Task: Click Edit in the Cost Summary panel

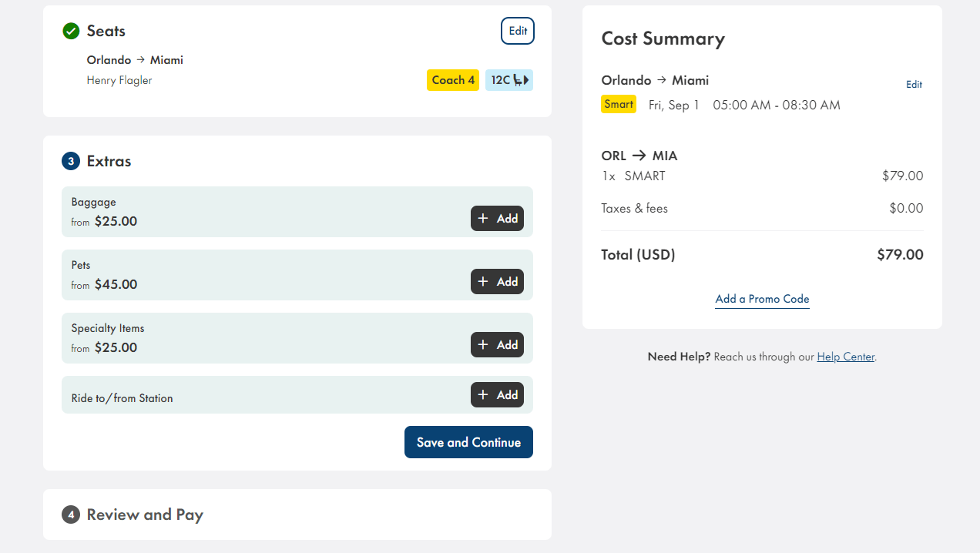Action: pyautogui.click(x=914, y=84)
